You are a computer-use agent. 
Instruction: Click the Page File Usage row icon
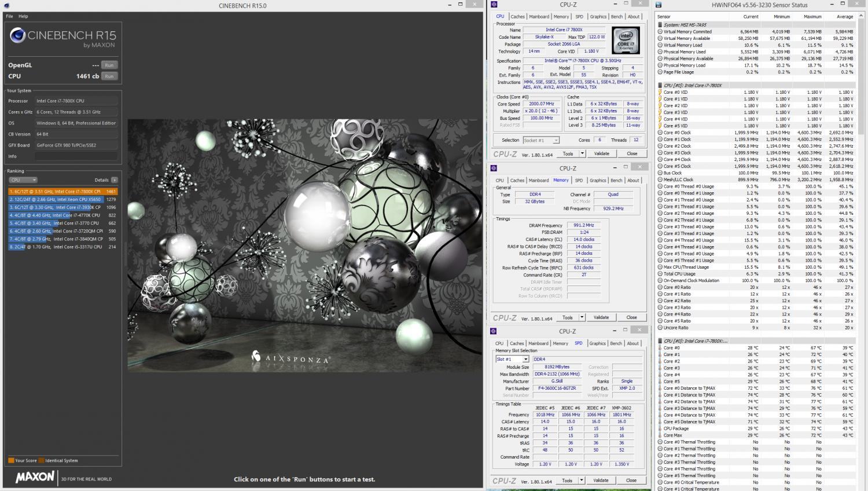(x=660, y=72)
